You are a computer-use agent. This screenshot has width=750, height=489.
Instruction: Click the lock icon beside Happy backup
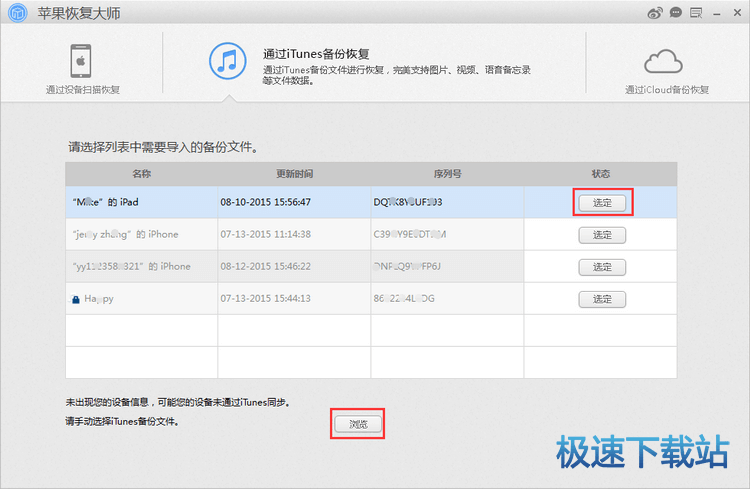point(74,299)
